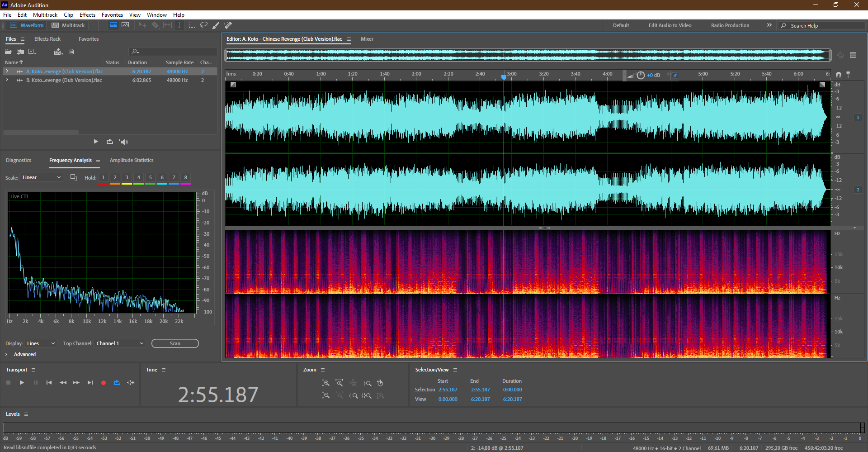Start playback with the Play button
Image resolution: width=868 pixels, height=452 pixels.
(x=22, y=383)
